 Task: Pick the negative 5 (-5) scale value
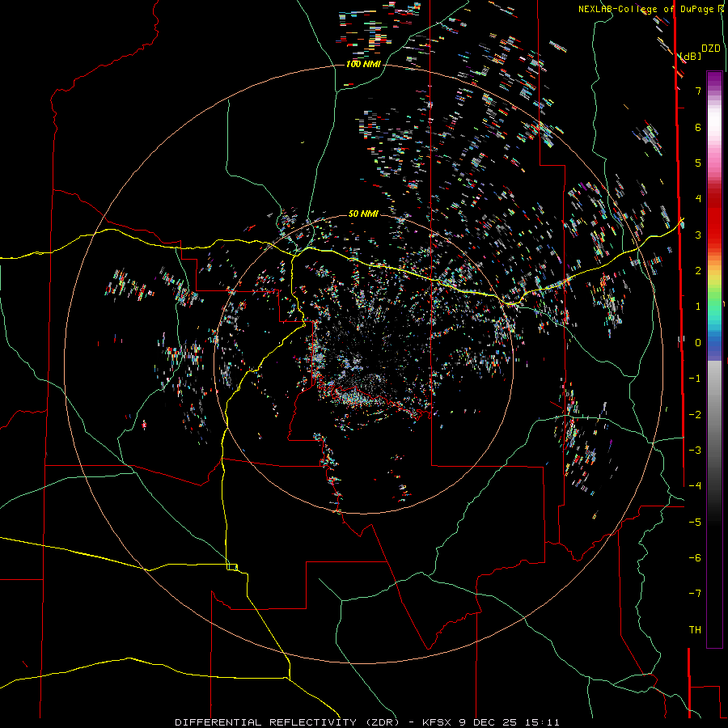point(695,523)
